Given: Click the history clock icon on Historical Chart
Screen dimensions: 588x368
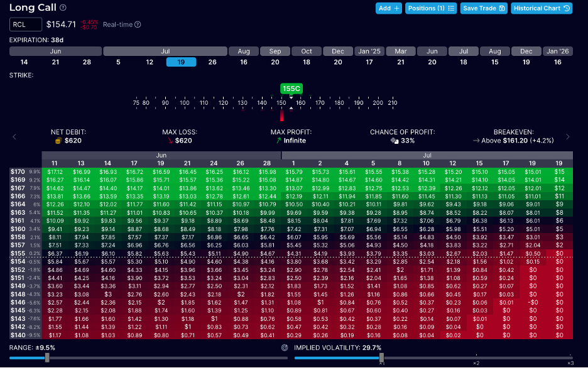Looking at the screenshot, I should 567,8.
